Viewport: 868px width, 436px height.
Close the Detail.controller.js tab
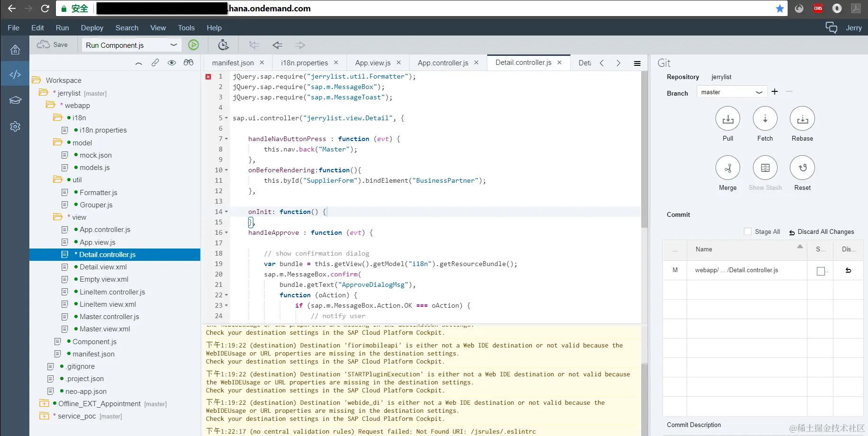(x=559, y=62)
